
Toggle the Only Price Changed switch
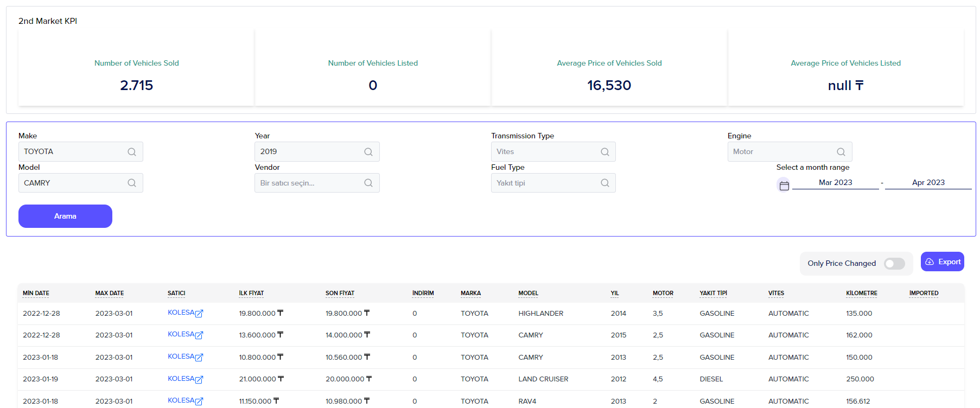(894, 264)
